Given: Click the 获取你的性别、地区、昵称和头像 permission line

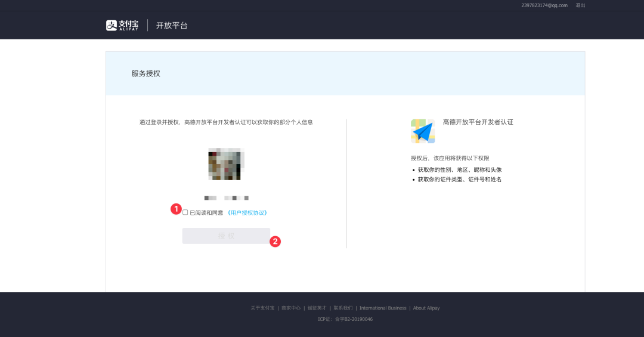Looking at the screenshot, I should [460, 170].
